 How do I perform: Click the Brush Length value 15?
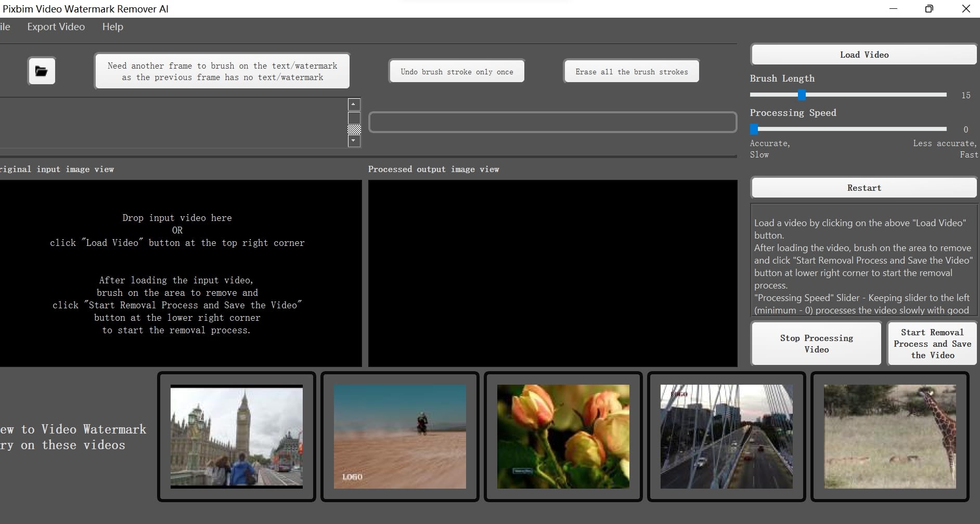965,95
